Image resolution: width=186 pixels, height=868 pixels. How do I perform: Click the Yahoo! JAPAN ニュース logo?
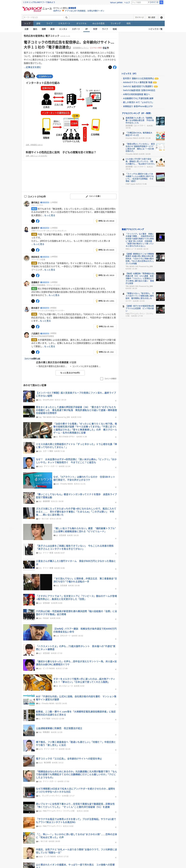coord(37,9)
